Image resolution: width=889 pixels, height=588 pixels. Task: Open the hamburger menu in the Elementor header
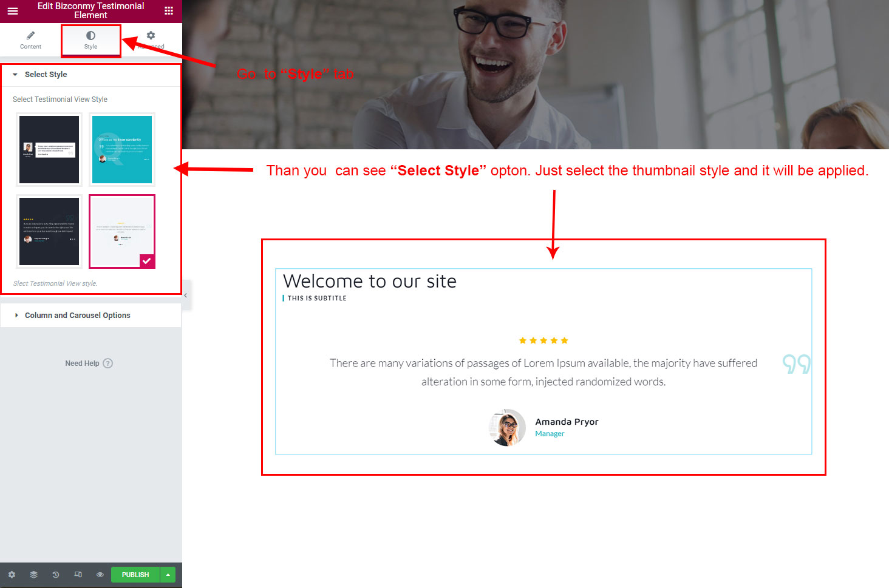[x=13, y=11]
